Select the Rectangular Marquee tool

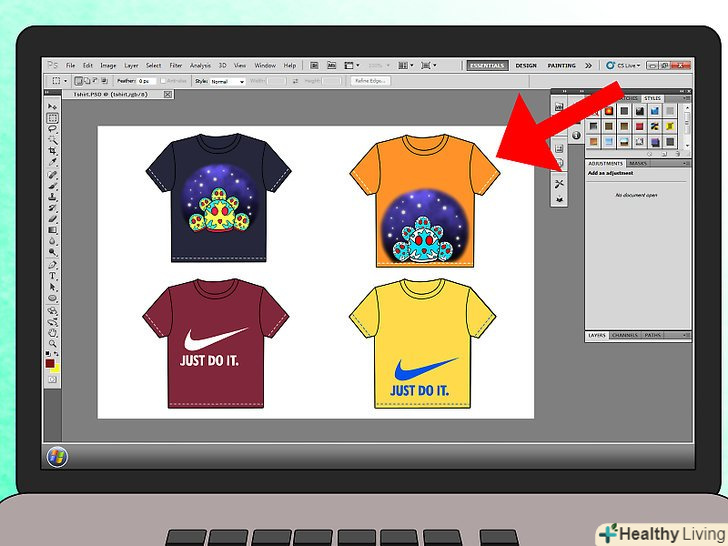point(53,118)
